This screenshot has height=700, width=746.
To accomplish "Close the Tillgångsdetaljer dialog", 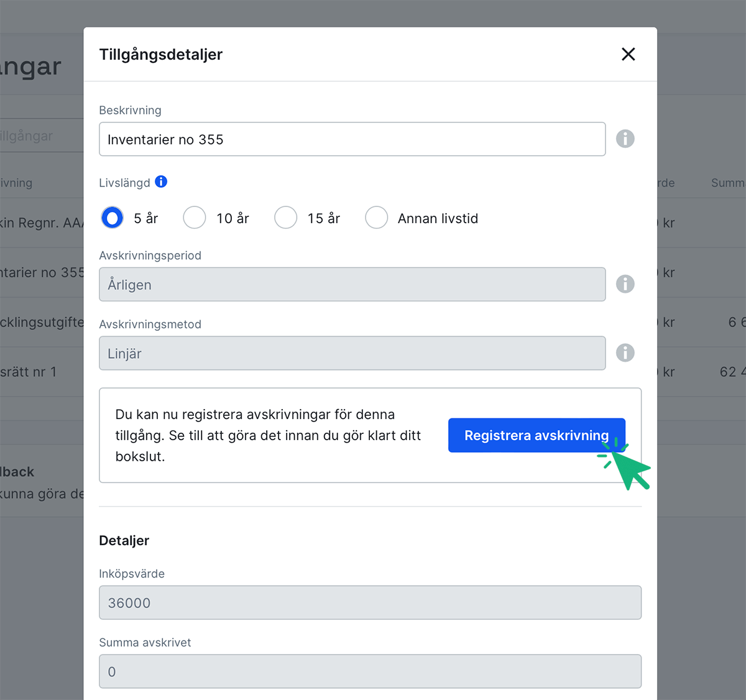I will (x=628, y=55).
